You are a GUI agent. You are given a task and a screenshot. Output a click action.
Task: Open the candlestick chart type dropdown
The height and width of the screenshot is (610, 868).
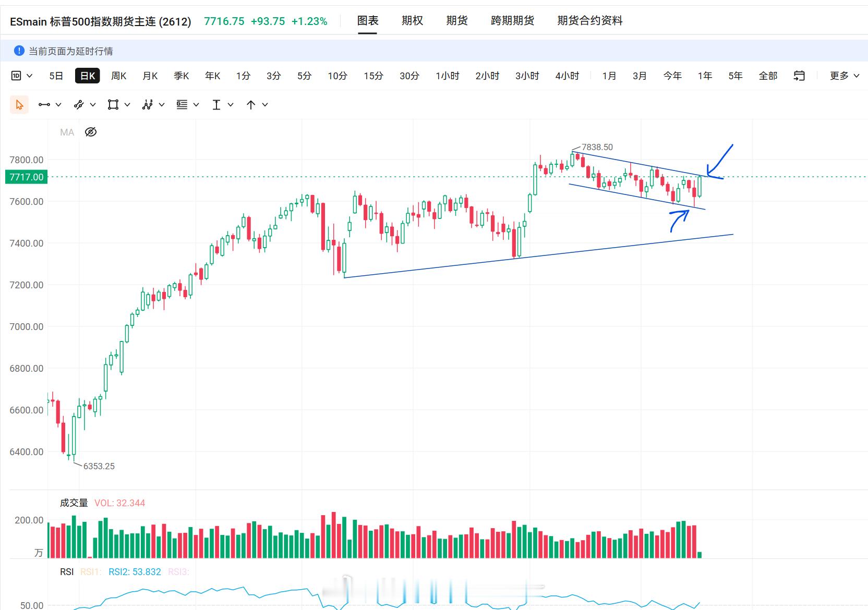22,76
